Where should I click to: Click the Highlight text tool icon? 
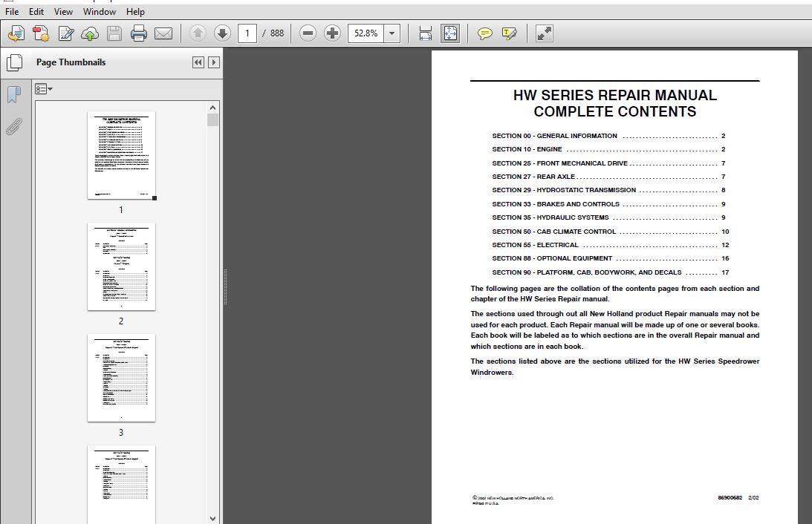pos(510,33)
